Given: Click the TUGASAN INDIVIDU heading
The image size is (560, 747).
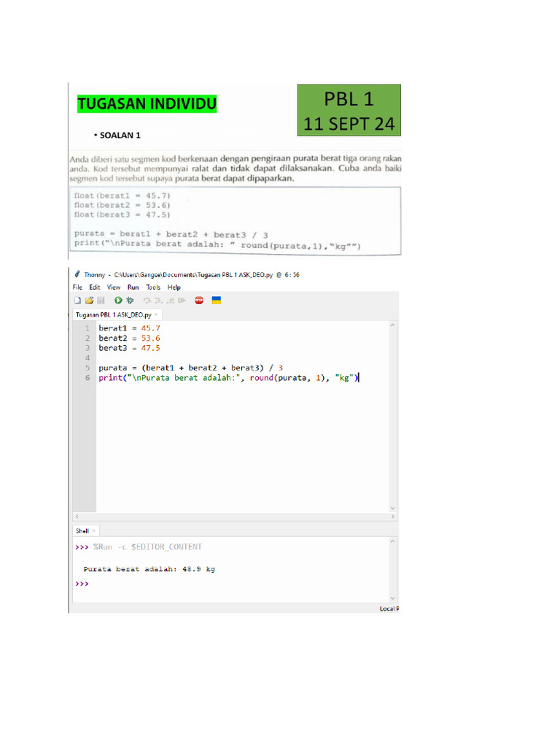Looking at the screenshot, I should [x=147, y=104].
